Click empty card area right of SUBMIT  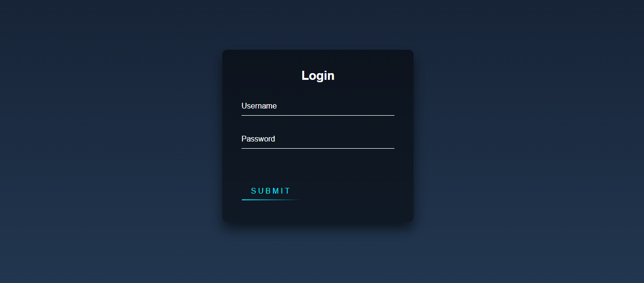[354, 191]
